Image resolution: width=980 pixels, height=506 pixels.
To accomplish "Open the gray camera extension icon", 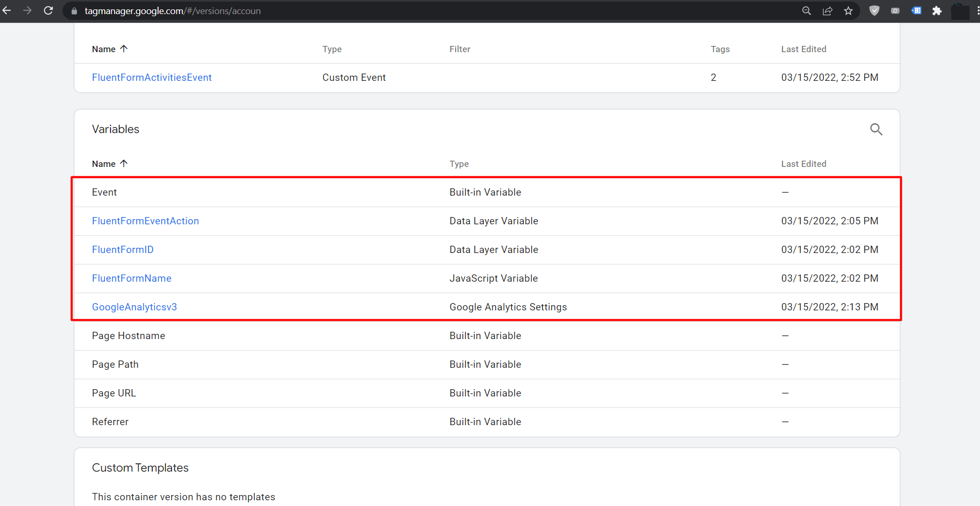I will (895, 11).
